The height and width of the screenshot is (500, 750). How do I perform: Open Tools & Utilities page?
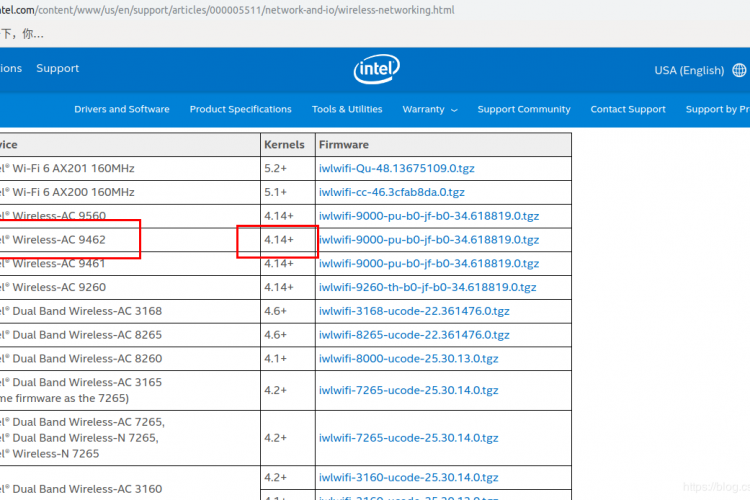click(x=347, y=109)
